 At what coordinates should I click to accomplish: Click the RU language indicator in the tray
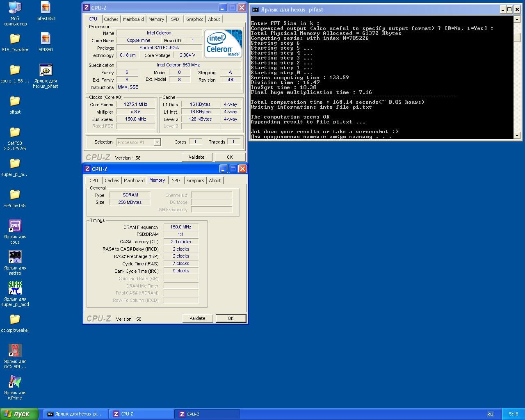tap(490, 414)
